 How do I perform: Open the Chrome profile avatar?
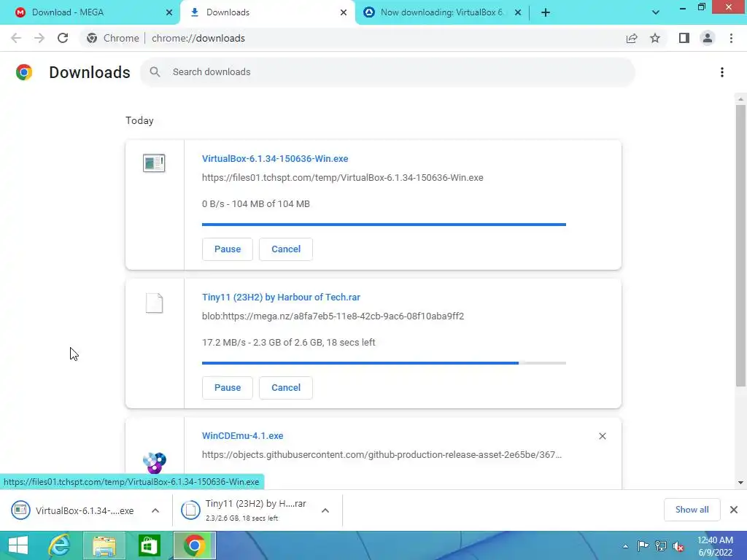coord(708,38)
